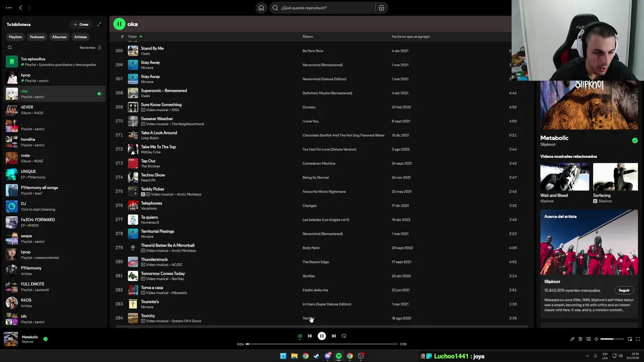644x362 pixels.
Task: Open the 4EVER album in the library
Action: 55,110
